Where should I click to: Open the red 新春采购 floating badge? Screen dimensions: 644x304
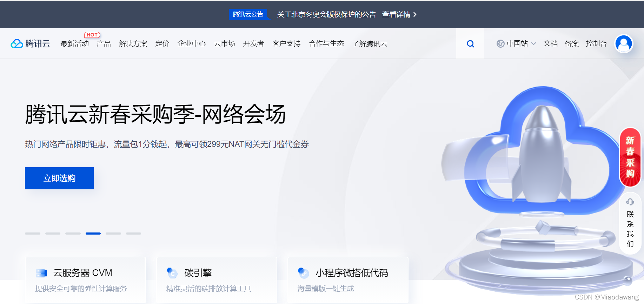630,157
